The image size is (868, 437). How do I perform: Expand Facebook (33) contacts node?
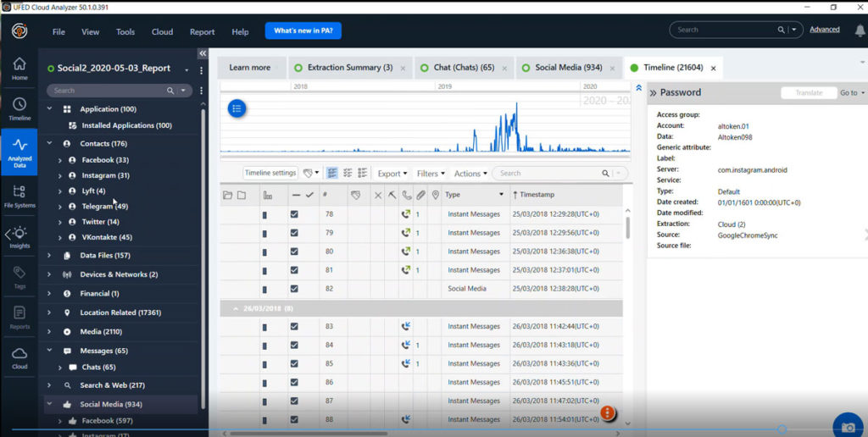point(60,160)
